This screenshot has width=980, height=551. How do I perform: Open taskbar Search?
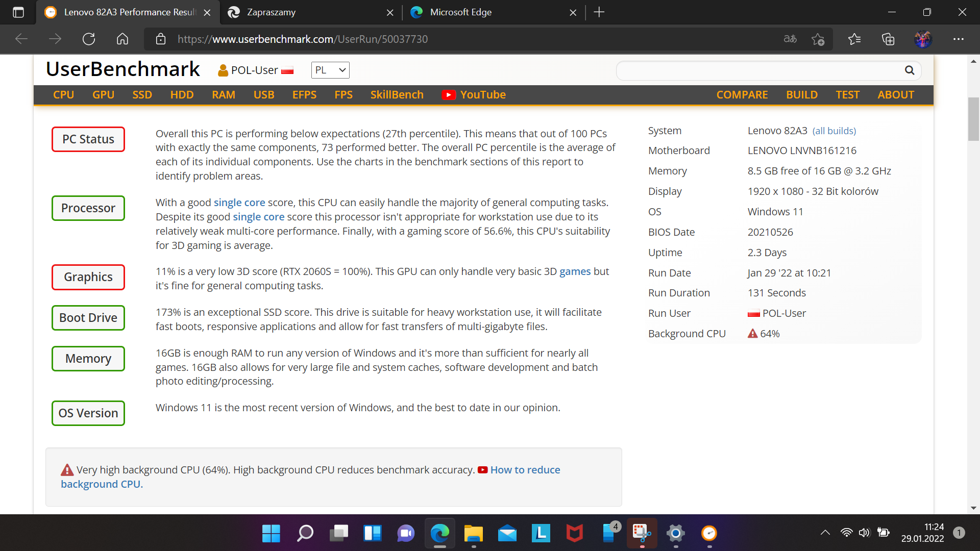[x=305, y=534]
